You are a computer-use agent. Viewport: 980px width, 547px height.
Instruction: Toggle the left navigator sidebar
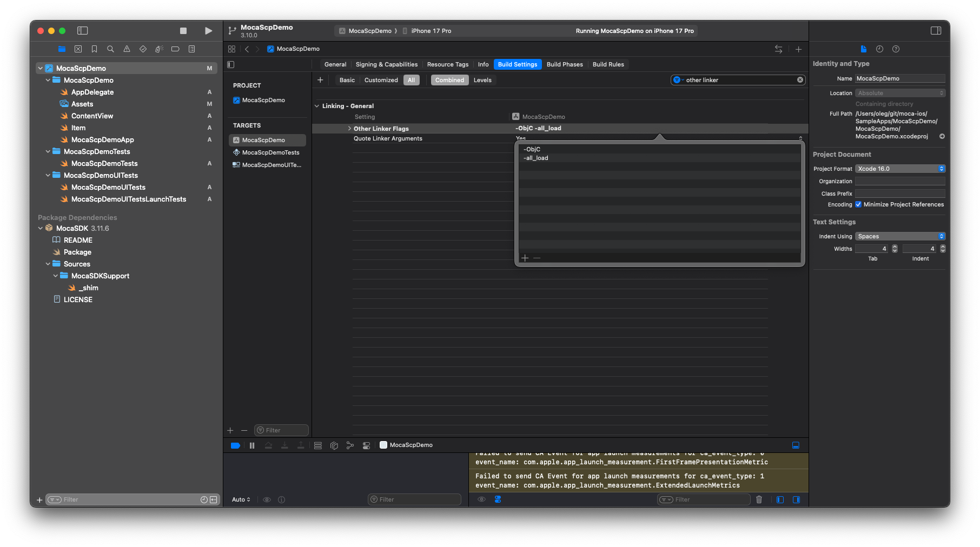(83, 31)
